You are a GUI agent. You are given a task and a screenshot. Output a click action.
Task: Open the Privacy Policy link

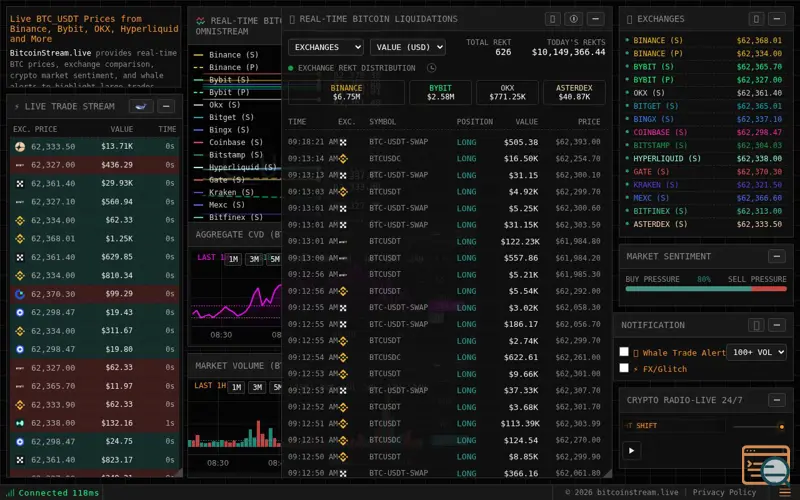click(724, 492)
